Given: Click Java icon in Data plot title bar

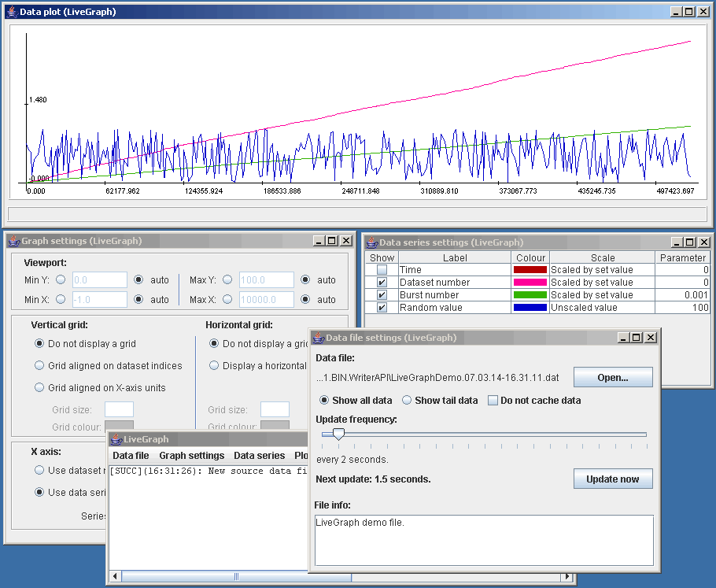Looking at the screenshot, I should (x=13, y=12).
